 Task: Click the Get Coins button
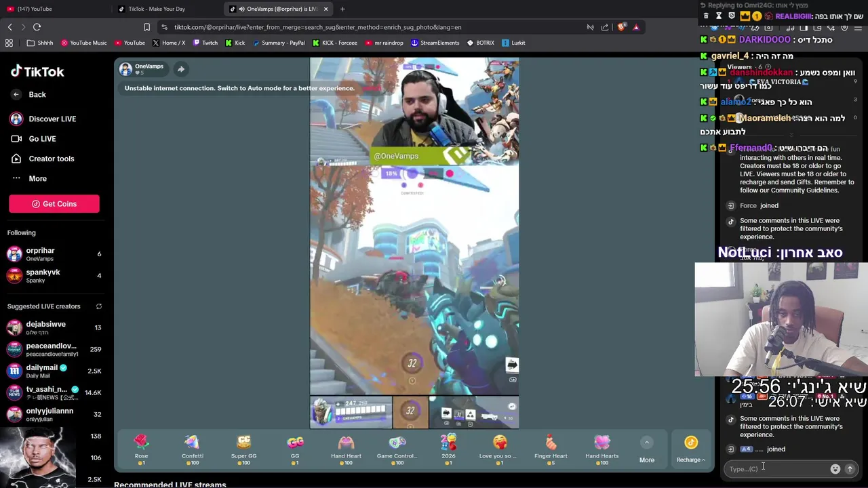pos(54,204)
